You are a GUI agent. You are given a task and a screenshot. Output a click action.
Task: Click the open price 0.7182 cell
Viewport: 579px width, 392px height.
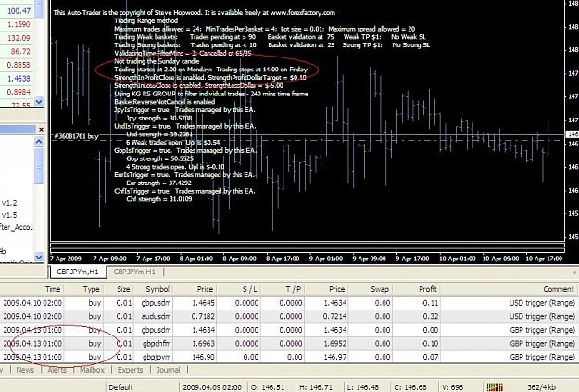pyautogui.click(x=203, y=317)
